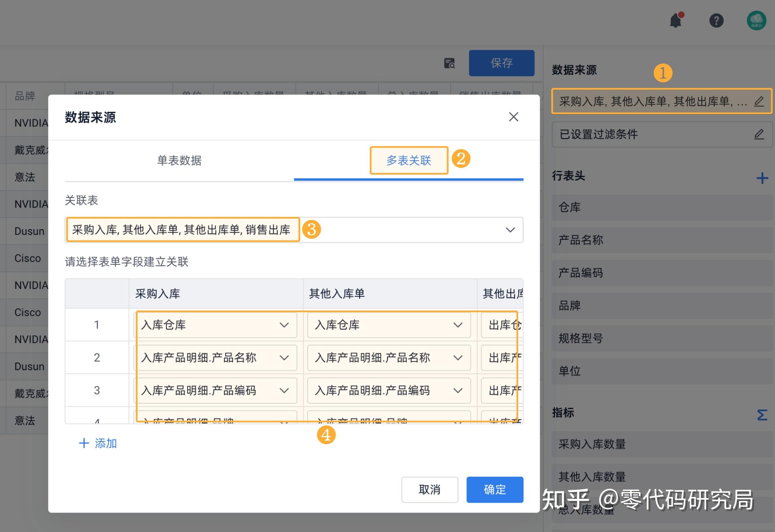Screen dimensions: 775x532
Task: Open row 1 采购入库 入库仓库 dropdown
Action: (215, 325)
